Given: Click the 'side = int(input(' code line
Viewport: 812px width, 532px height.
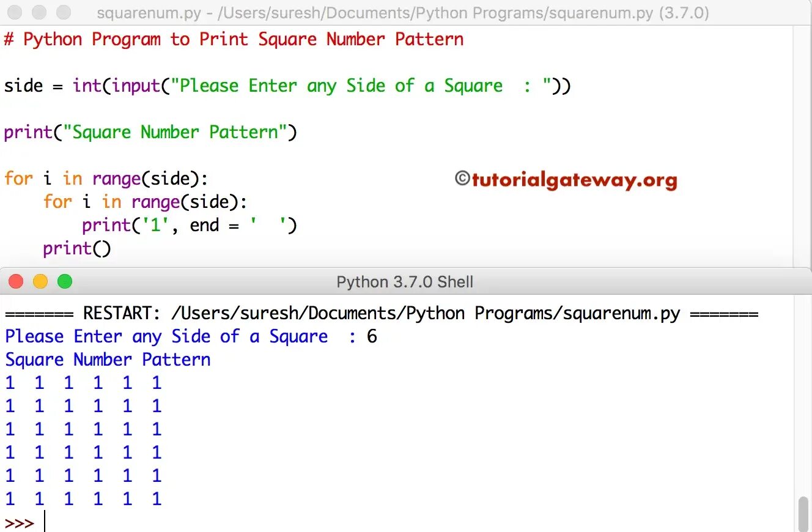Looking at the screenshot, I should pyautogui.click(x=287, y=86).
